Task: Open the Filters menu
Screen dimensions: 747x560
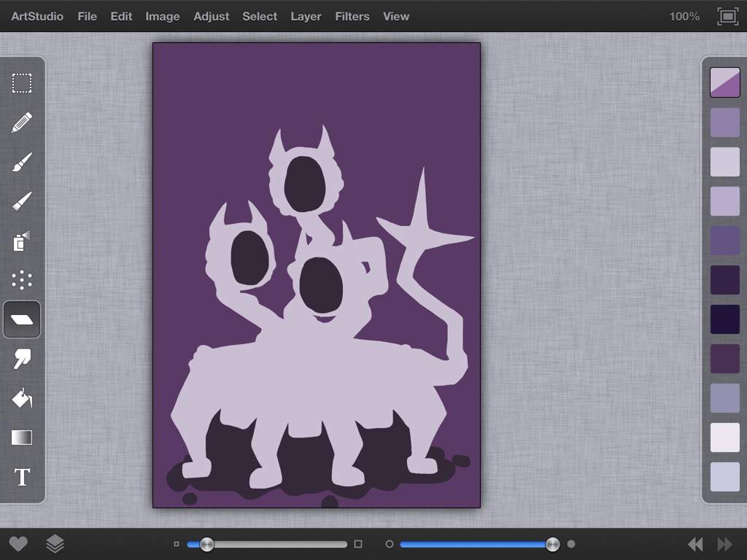Action: click(x=352, y=16)
